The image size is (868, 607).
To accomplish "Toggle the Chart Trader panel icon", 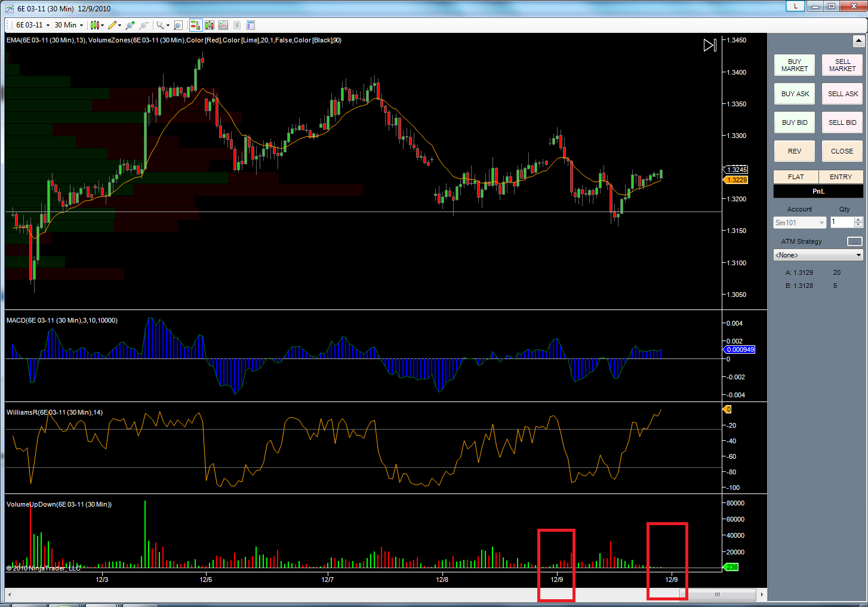I will pyautogui.click(x=195, y=25).
